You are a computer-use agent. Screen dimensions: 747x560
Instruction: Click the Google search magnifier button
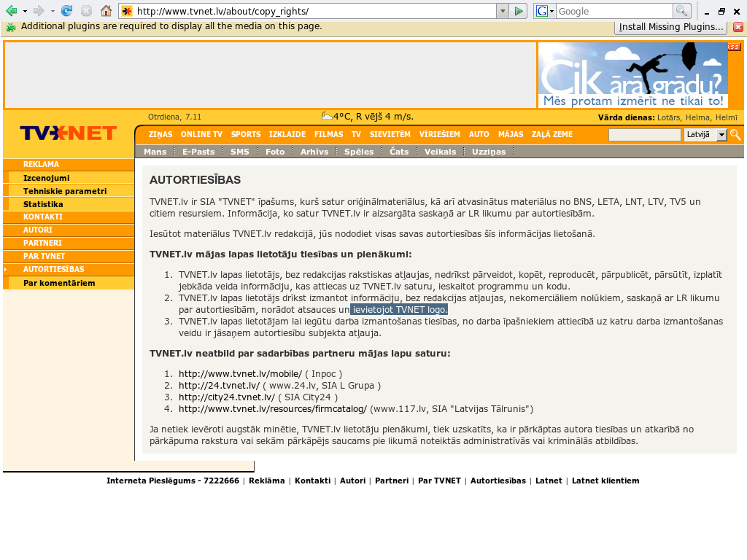point(681,11)
